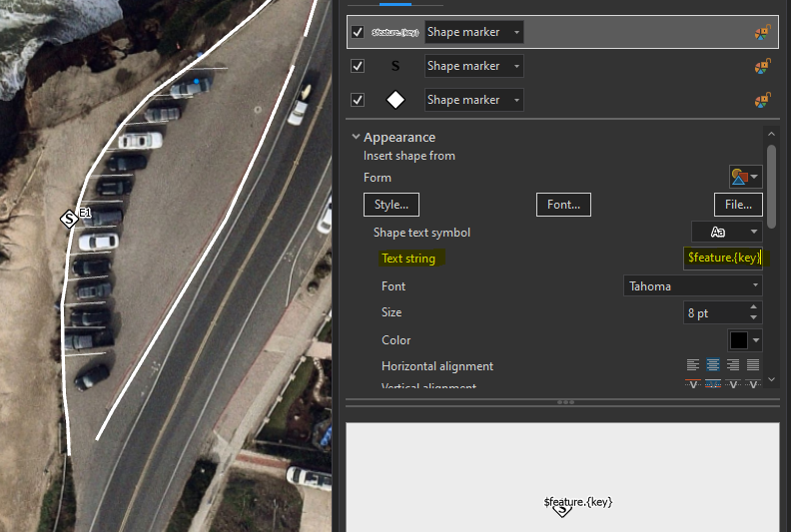Screen dimensions: 791x532
Task: Click the lock icon on the first Shape marker layer
Action: (x=762, y=32)
